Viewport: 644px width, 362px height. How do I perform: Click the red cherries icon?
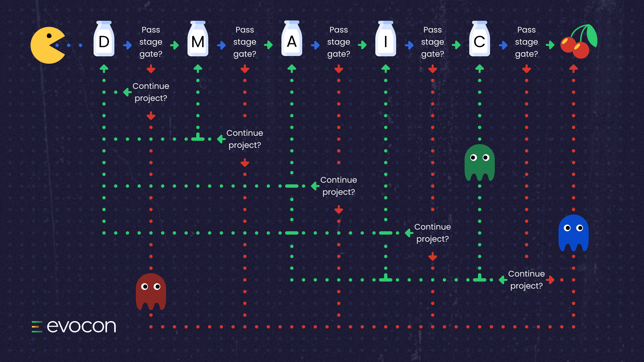coord(579,41)
